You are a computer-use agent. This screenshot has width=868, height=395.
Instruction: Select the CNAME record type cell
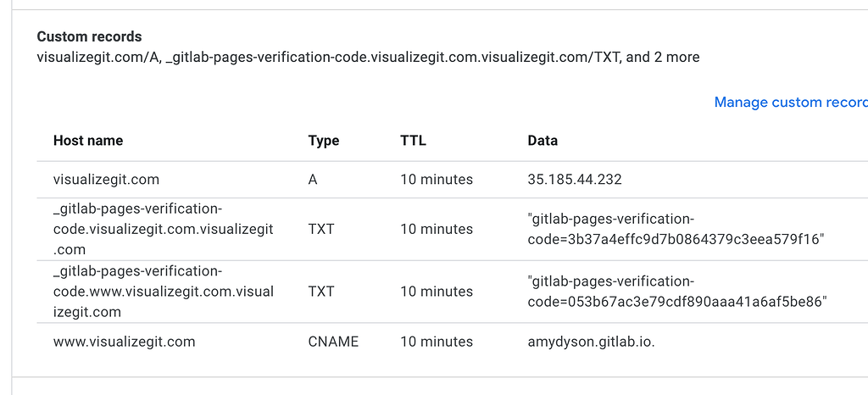click(x=333, y=342)
